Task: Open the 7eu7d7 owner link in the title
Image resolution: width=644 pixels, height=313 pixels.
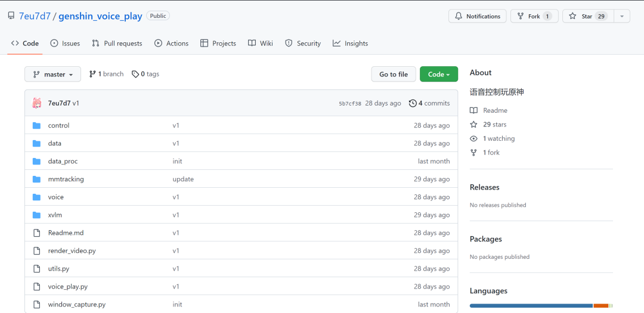Action: (x=35, y=16)
